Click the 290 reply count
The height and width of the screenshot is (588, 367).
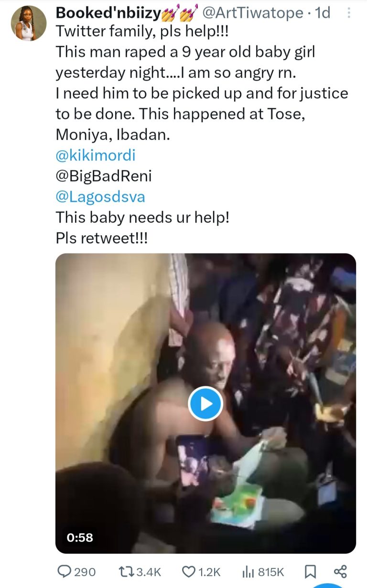85,572
